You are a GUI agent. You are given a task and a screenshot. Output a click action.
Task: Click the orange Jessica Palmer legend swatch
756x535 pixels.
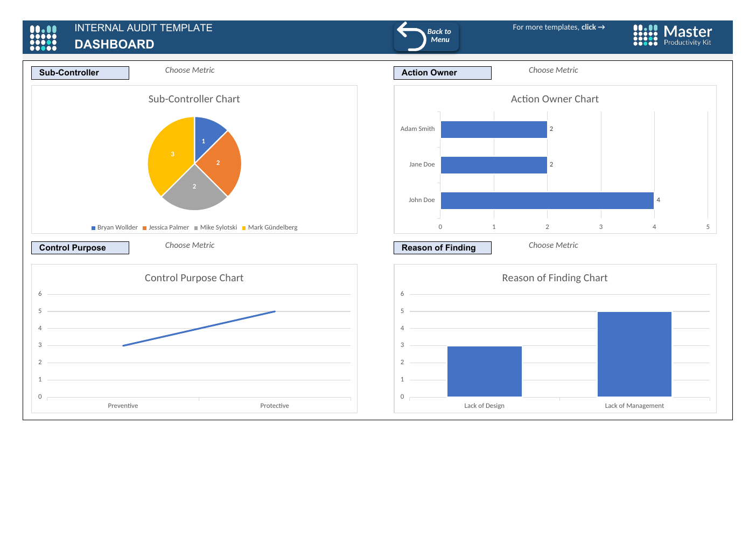coord(144,228)
